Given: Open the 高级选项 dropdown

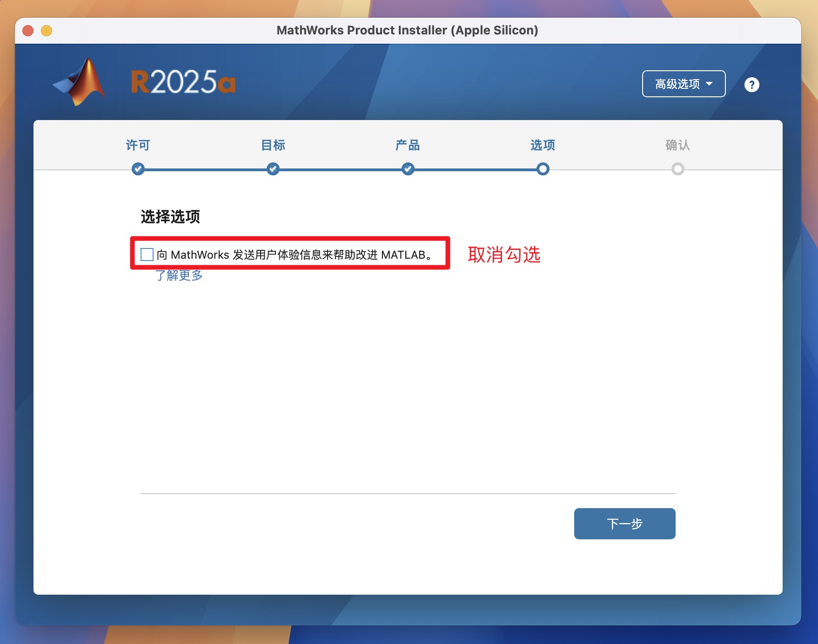Looking at the screenshot, I should (x=684, y=84).
